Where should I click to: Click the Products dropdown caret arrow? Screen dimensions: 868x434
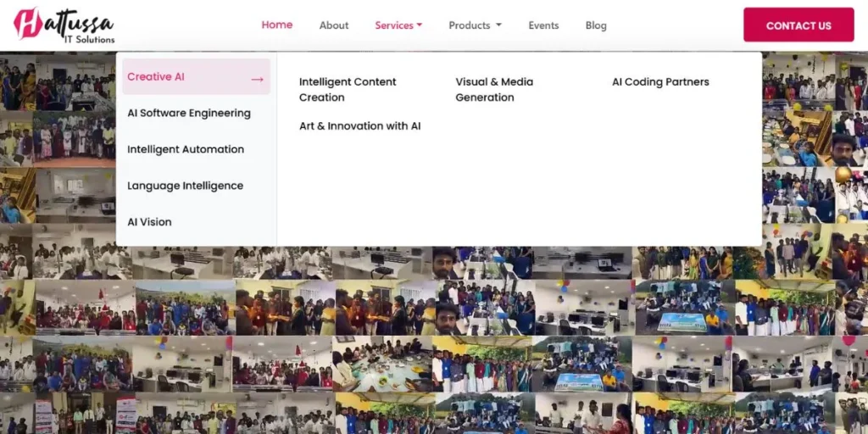(498, 25)
